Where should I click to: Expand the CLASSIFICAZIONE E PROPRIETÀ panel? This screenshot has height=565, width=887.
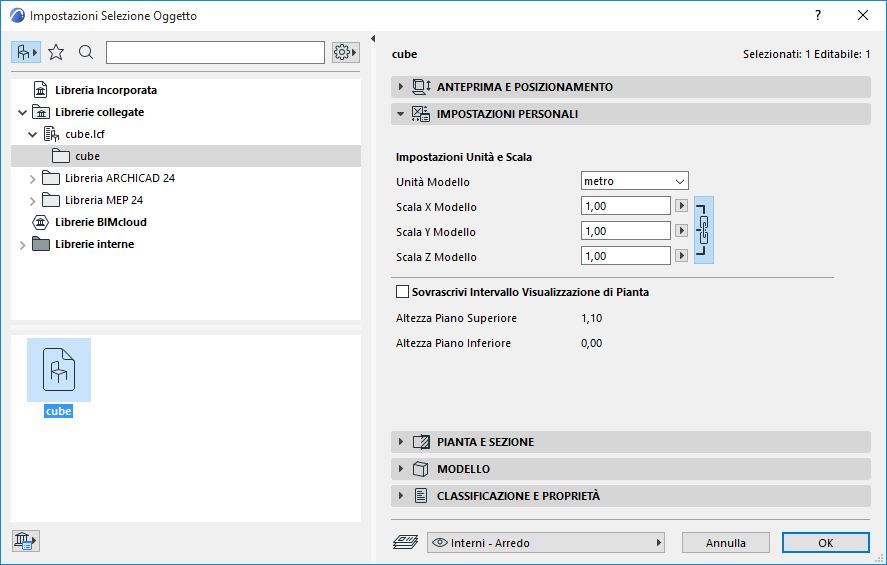coord(401,496)
